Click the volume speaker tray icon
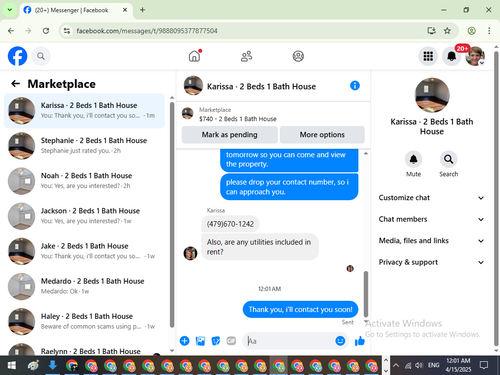Viewport: 500px width, 375px height. coord(419,365)
